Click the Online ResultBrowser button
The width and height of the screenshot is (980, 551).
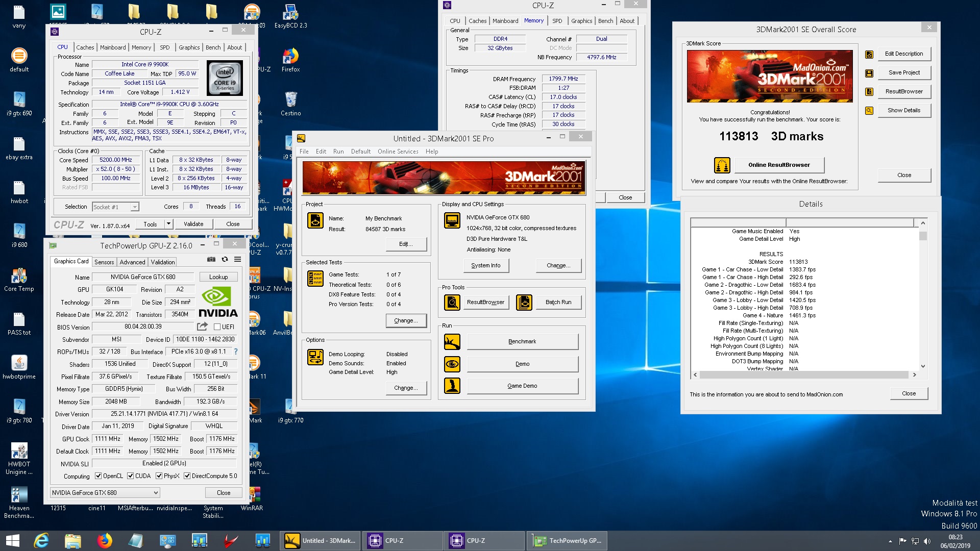(779, 165)
